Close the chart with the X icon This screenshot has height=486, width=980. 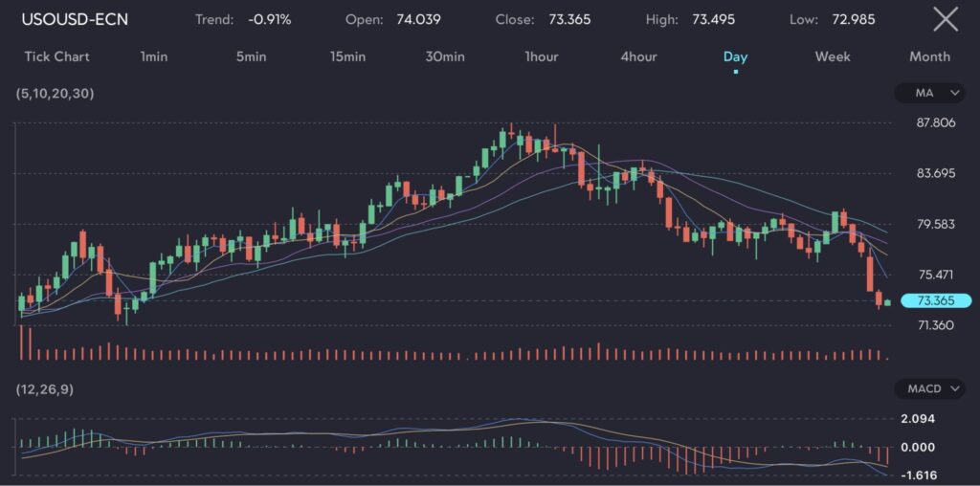click(945, 19)
